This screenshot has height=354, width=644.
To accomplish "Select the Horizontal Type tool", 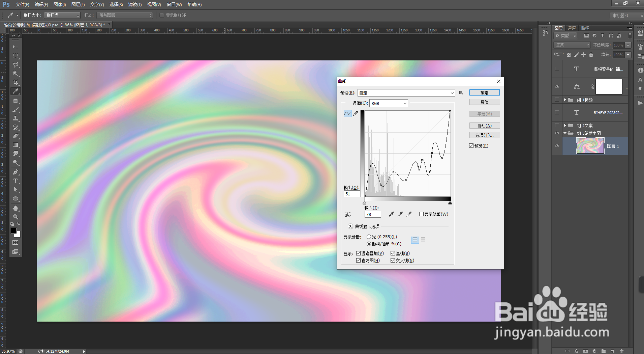I will tap(16, 181).
